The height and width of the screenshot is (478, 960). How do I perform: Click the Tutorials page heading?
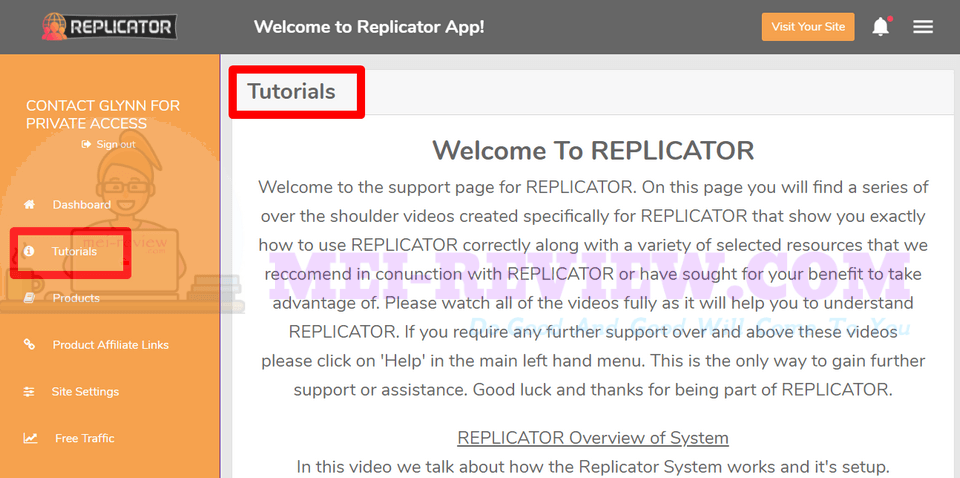pos(291,92)
